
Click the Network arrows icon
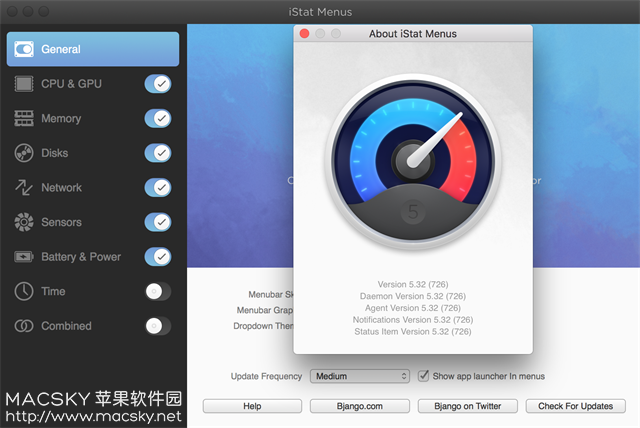click(x=24, y=187)
